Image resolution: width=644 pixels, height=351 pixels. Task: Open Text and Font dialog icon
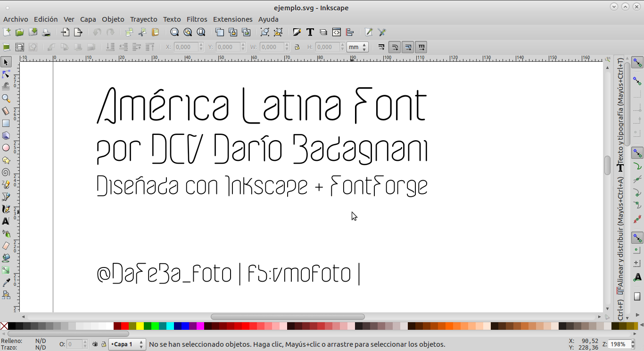click(310, 32)
